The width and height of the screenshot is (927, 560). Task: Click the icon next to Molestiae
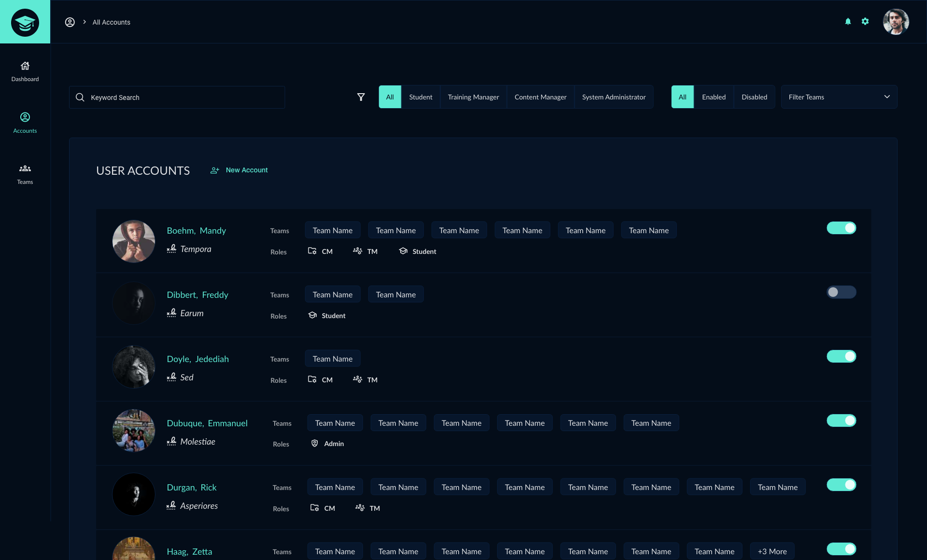click(x=171, y=441)
